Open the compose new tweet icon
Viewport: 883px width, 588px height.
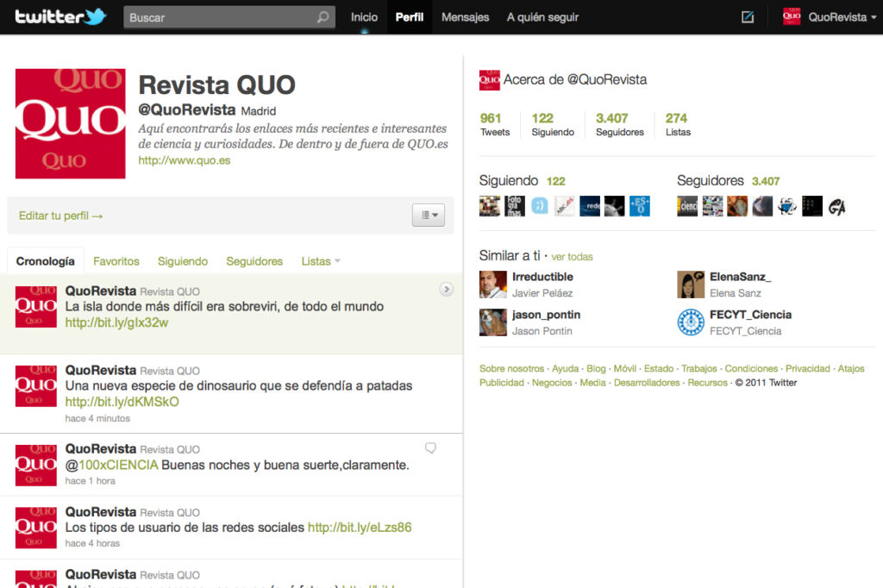pos(748,17)
